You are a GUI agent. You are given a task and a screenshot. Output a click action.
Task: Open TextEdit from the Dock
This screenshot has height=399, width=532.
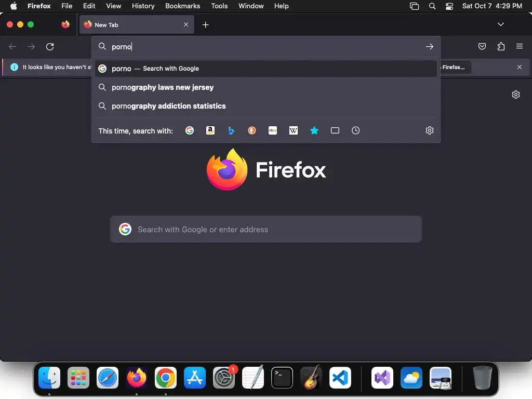point(253,377)
